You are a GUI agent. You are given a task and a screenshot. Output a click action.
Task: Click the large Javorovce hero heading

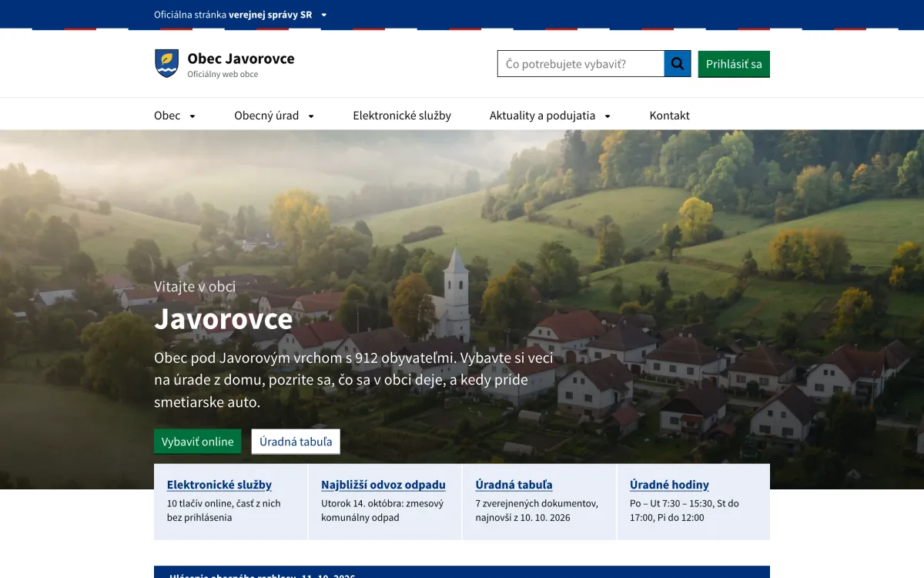223,319
